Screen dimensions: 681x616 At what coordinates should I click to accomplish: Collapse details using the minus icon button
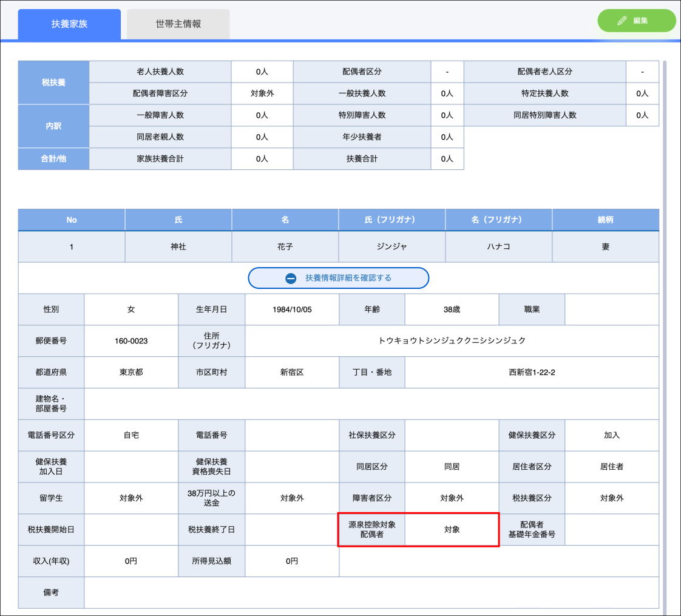291,278
